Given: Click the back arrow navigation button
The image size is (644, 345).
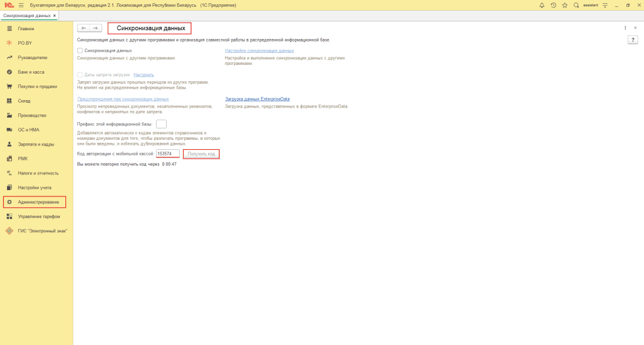Looking at the screenshot, I should (x=84, y=28).
